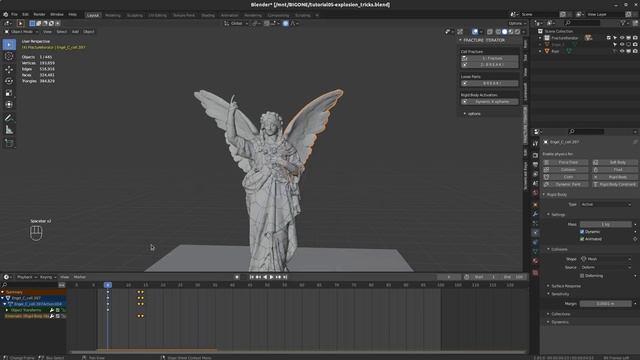
Task: Toggle viewport overlays icon
Action: (x=475, y=31)
